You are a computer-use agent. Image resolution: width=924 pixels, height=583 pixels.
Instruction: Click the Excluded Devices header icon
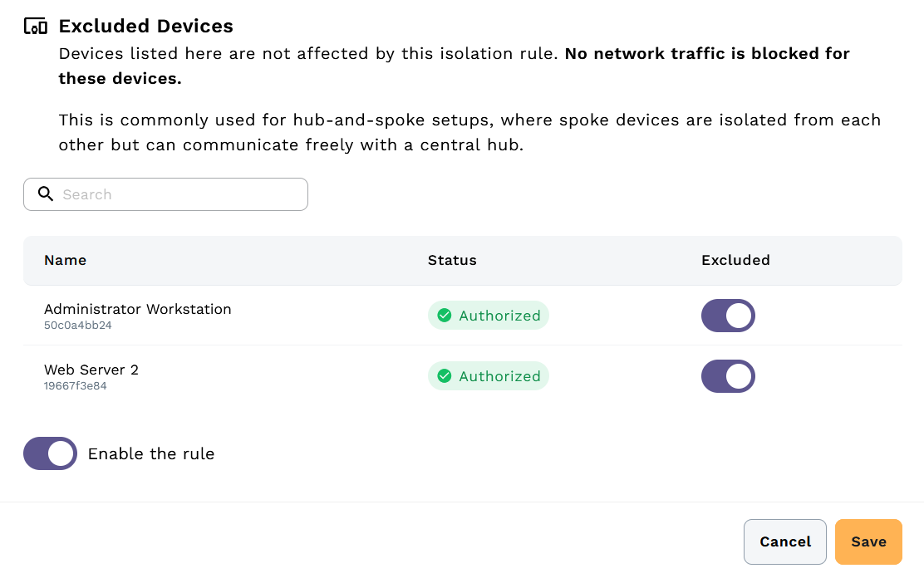tap(34, 26)
